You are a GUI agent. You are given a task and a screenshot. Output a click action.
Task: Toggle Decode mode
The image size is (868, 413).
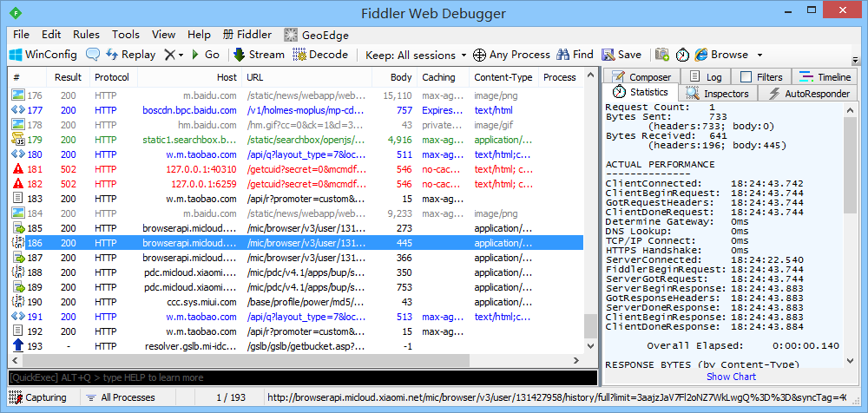pos(320,55)
